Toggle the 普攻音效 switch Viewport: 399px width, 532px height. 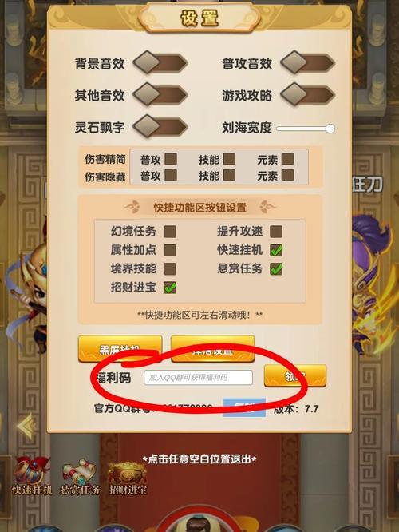point(307,63)
